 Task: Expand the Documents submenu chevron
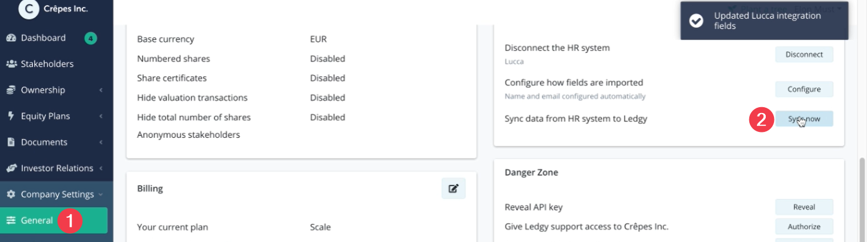click(x=101, y=142)
